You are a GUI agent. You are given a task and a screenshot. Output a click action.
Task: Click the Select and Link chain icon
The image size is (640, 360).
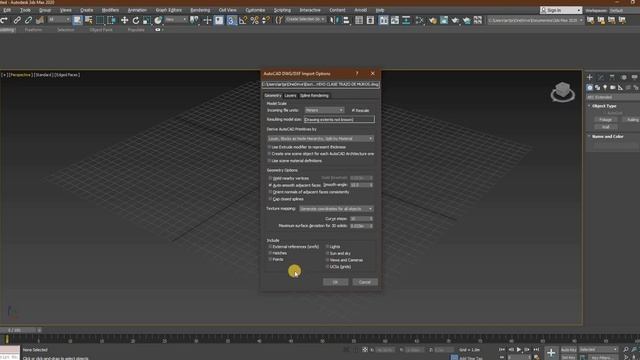tap(17, 20)
